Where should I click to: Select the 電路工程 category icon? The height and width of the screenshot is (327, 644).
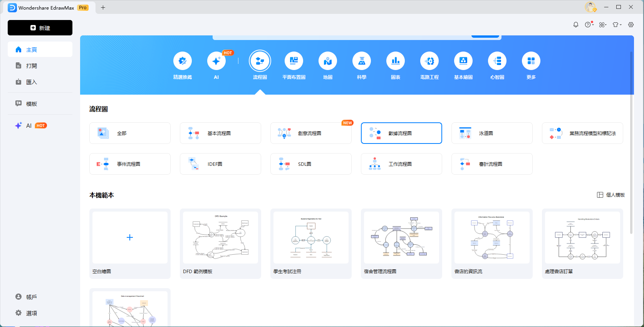point(429,61)
